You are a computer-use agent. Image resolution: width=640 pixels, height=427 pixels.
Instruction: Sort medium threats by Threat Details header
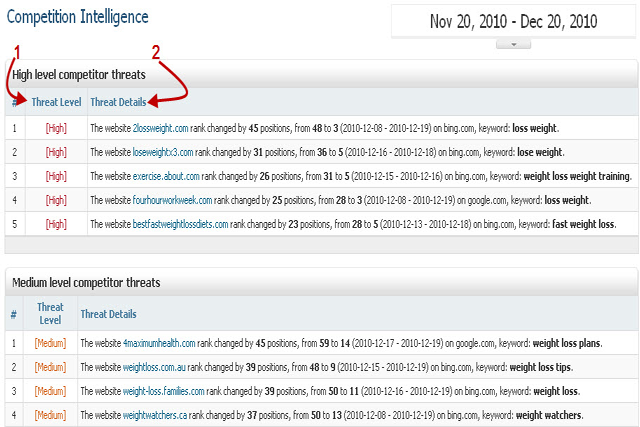(x=108, y=314)
